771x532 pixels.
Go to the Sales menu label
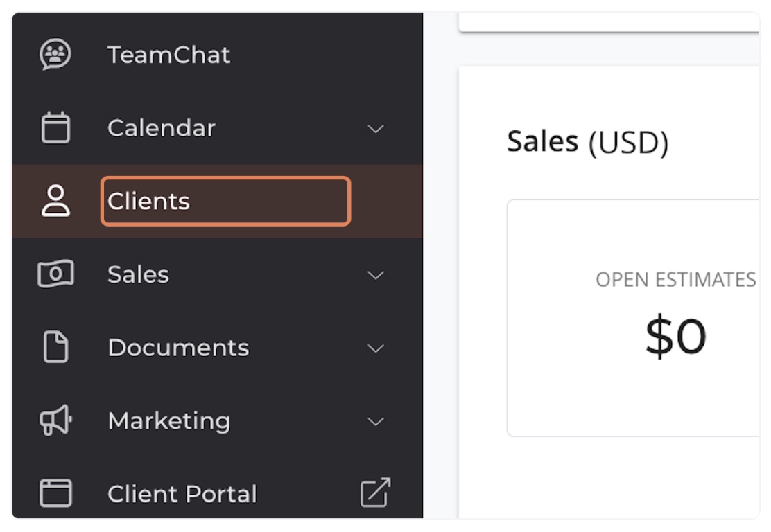click(x=138, y=274)
